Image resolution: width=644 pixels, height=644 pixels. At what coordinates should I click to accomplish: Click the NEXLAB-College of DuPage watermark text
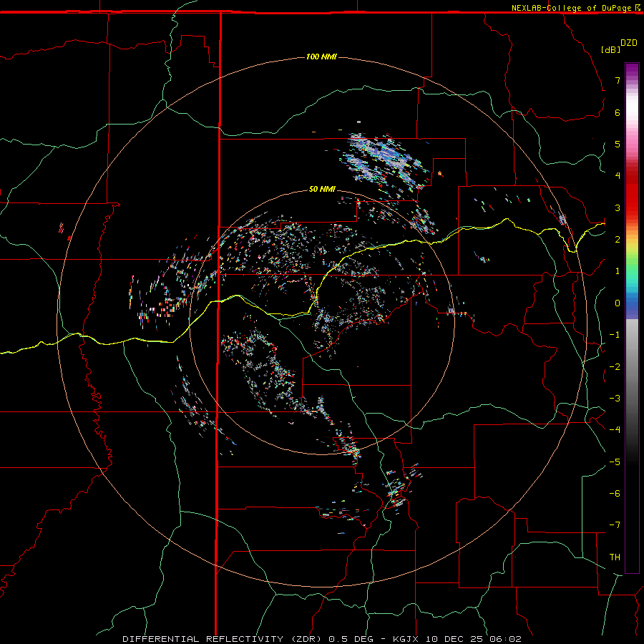click(571, 8)
